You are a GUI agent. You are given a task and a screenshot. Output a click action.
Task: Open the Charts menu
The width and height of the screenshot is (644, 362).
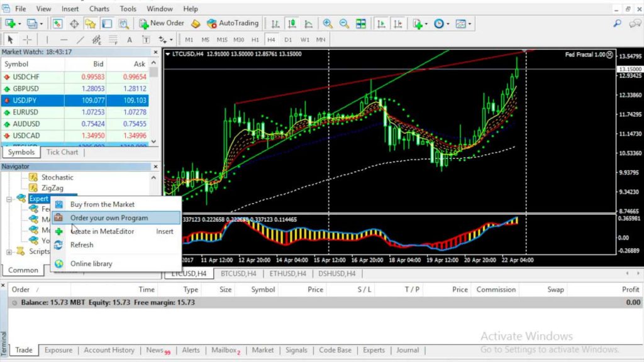pos(99,8)
